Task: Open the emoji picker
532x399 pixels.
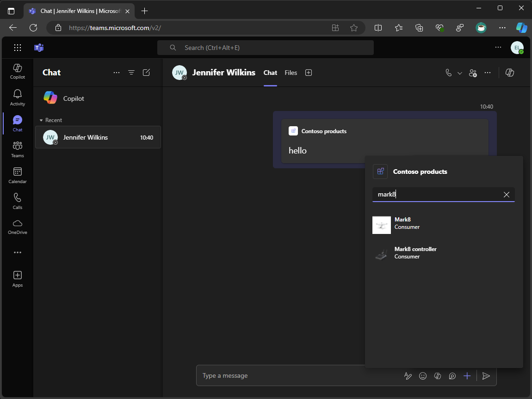Action: 423,375
